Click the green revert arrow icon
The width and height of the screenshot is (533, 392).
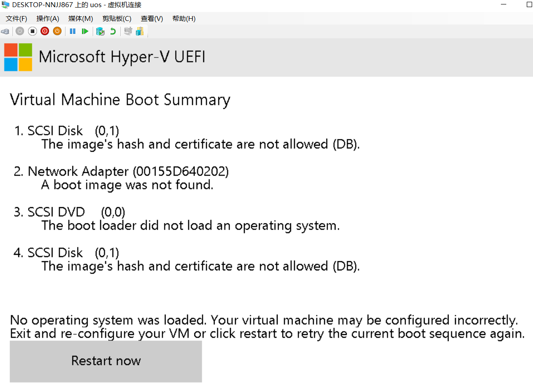(x=113, y=31)
